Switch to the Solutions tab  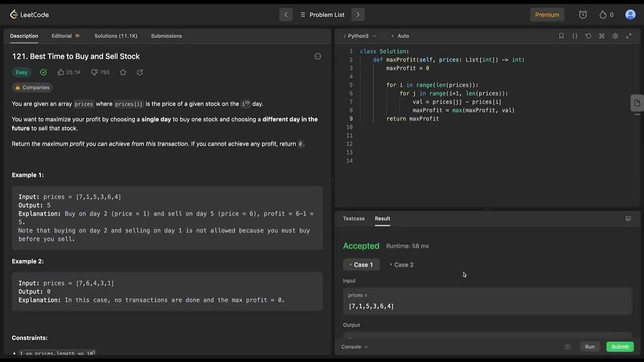116,36
